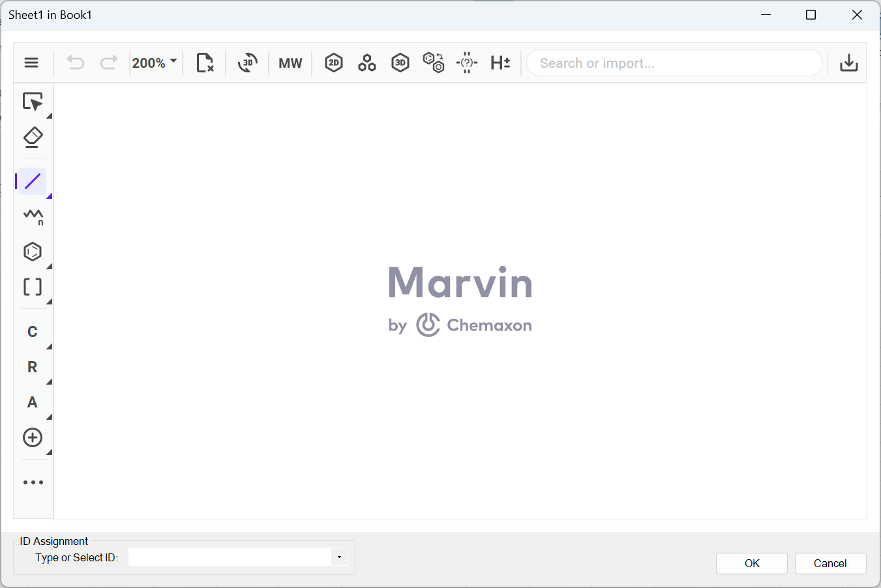Open the 3D rotate view tool
The image size is (881, 588).
pos(248,63)
